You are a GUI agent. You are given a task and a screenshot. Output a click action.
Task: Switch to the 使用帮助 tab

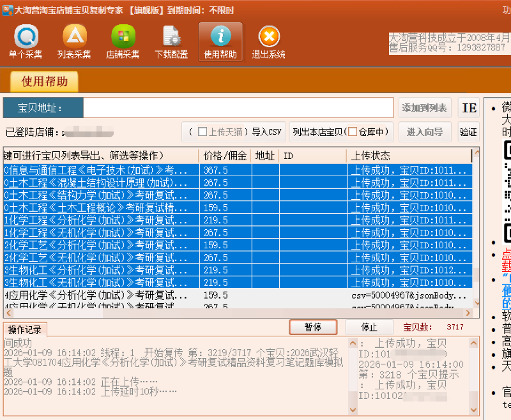tap(44, 82)
